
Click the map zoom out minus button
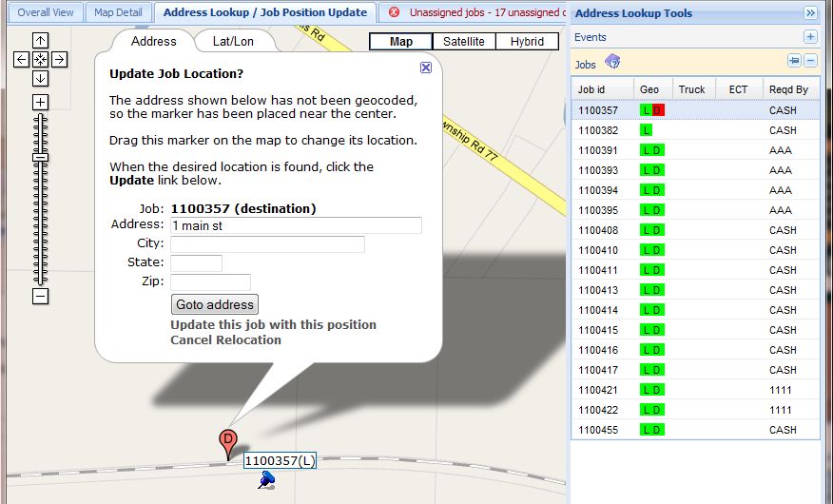click(40, 296)
